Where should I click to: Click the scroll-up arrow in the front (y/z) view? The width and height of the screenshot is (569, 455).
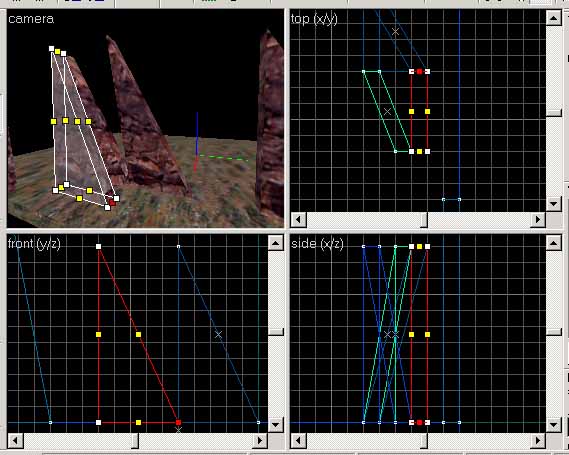click(275, 243)
